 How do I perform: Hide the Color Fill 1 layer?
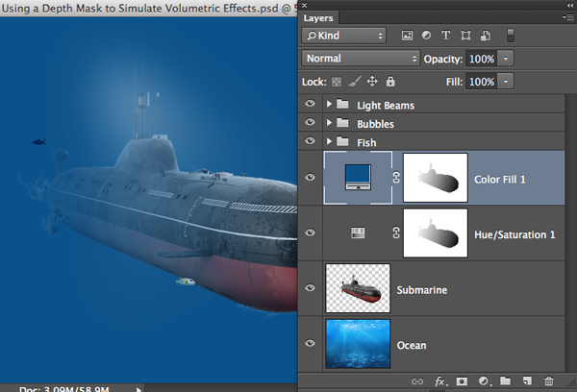[310, 178]
